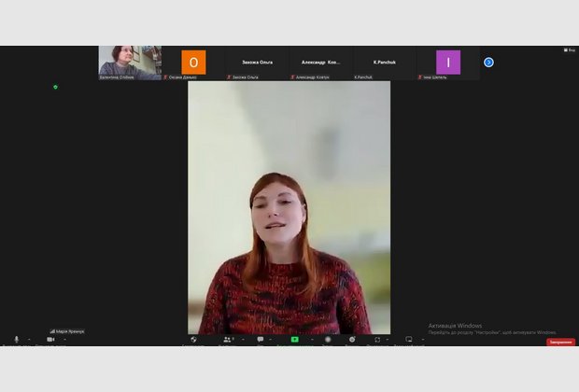Select the orange 'O' participant tile

point(193,62)
